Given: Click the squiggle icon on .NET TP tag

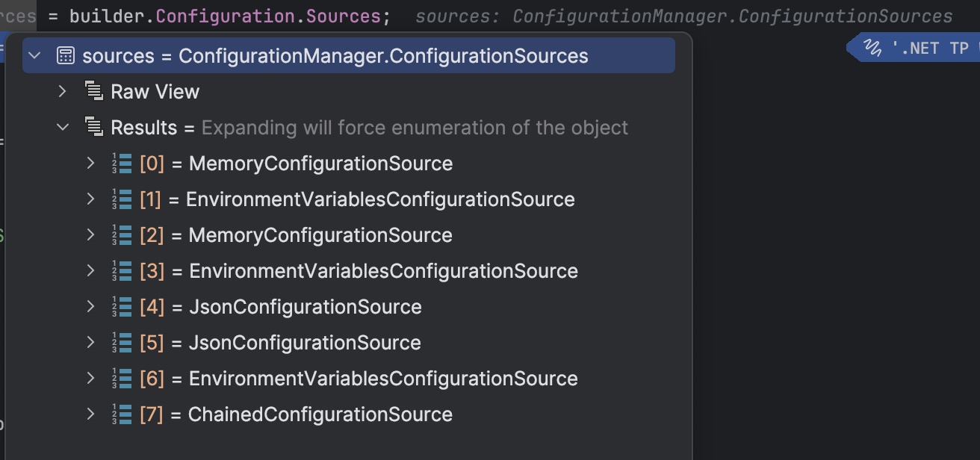Looking at the screenshot, I should coord(872,49).
